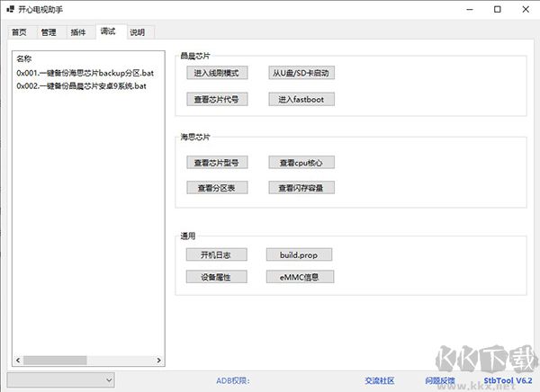
Task: Open the bottom-left device dropdown
Action: click(61, 380)
